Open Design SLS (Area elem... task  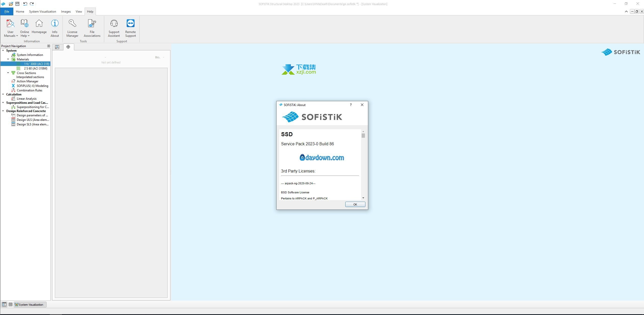32,124
